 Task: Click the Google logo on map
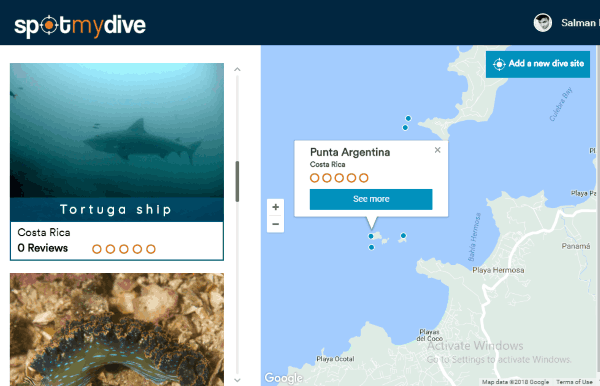click(x=284, y=378)
